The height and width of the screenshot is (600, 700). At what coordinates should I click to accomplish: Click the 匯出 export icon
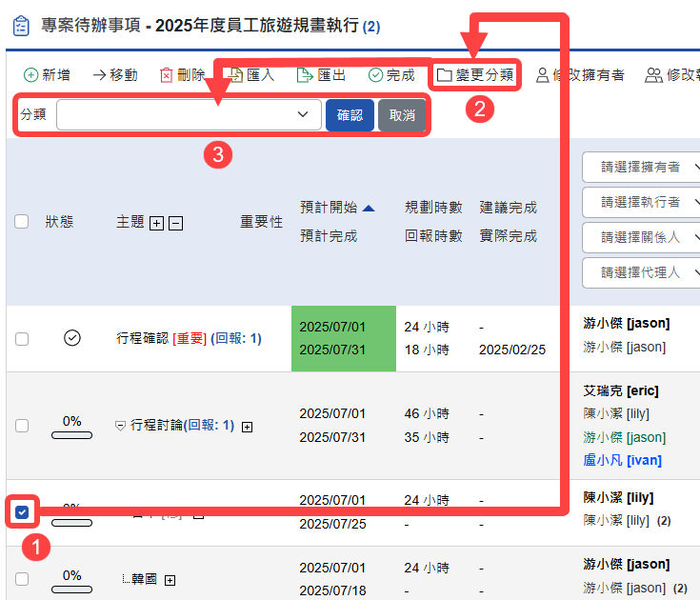[x=305, y=75]
